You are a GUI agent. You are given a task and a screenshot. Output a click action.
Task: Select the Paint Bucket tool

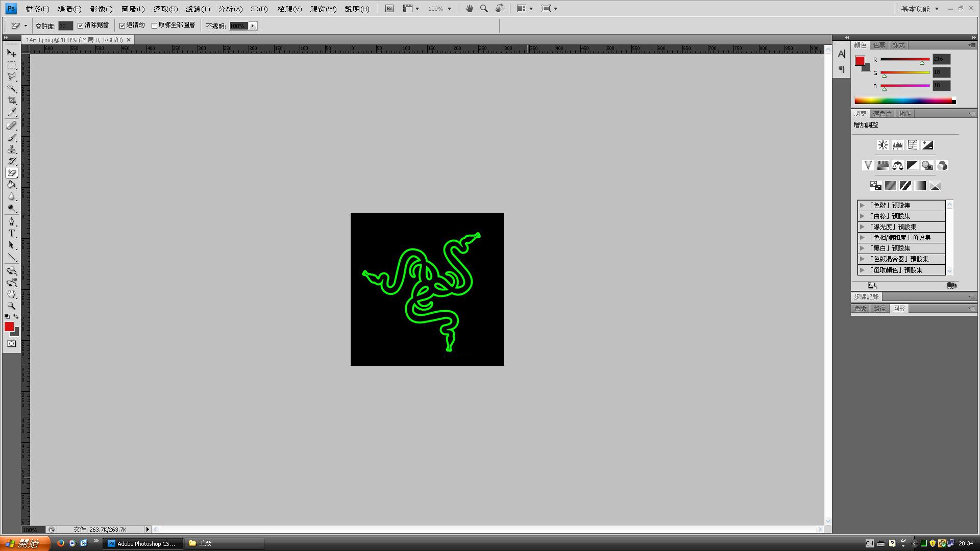(12, 185)
